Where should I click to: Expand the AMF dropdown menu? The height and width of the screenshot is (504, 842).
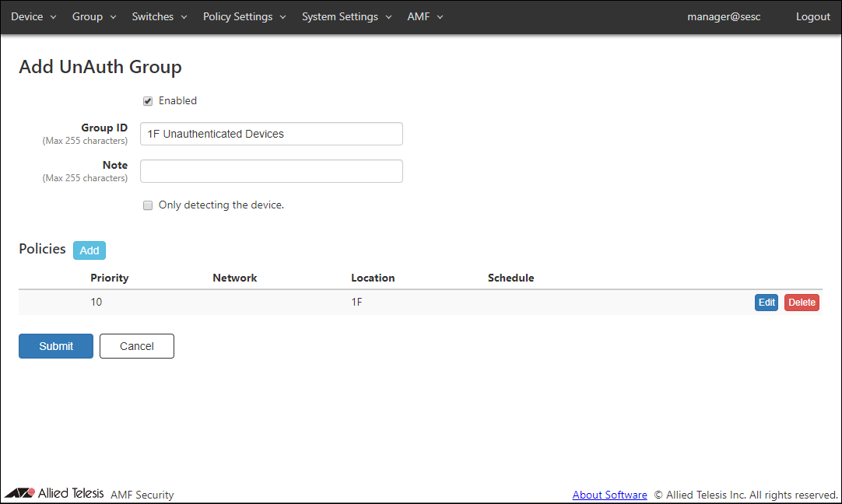(x=425, y=17)
